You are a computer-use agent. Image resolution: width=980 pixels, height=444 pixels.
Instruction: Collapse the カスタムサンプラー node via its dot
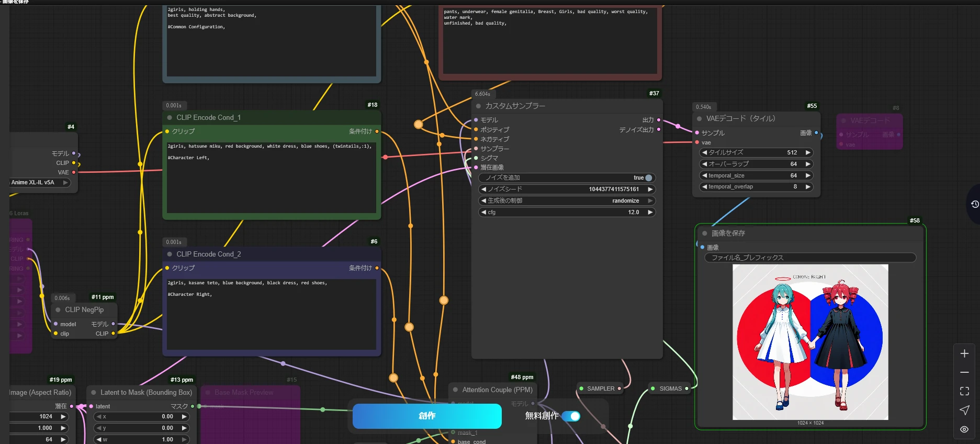(x=478, y=106)
